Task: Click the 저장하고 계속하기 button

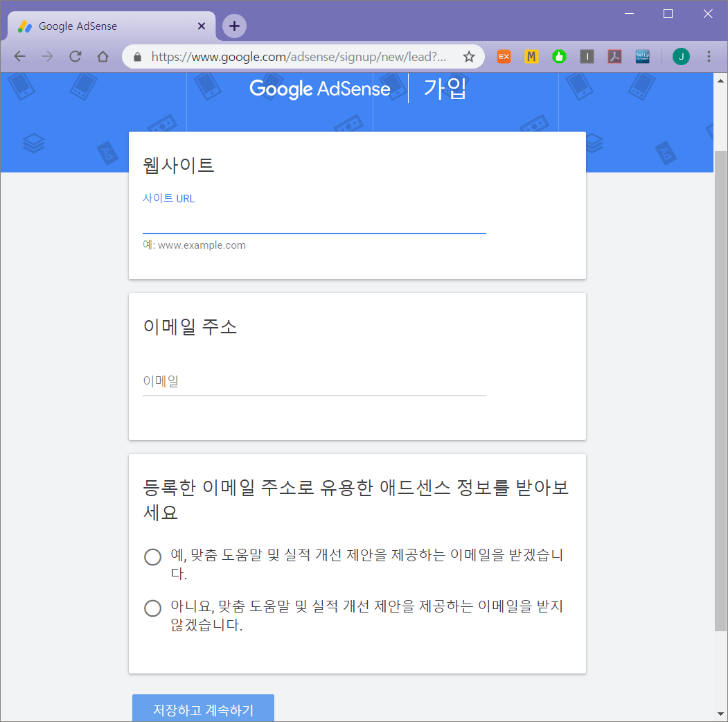Action: [204, 709]
